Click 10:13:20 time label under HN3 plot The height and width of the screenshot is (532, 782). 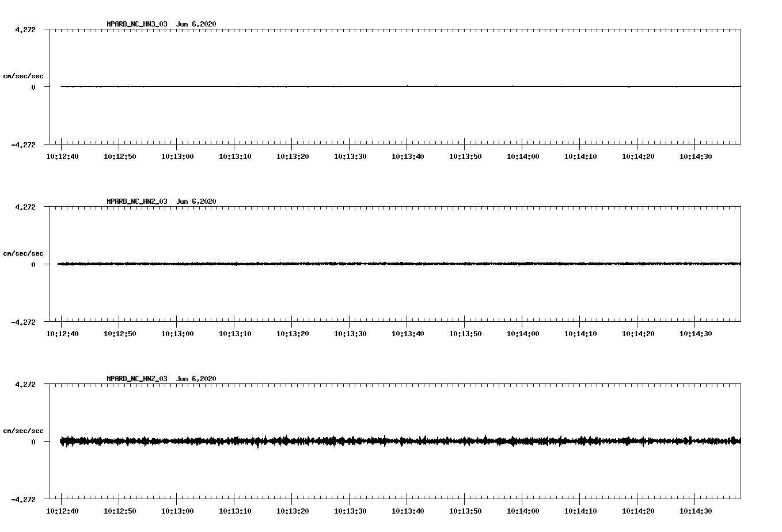(x=293, y=157)
